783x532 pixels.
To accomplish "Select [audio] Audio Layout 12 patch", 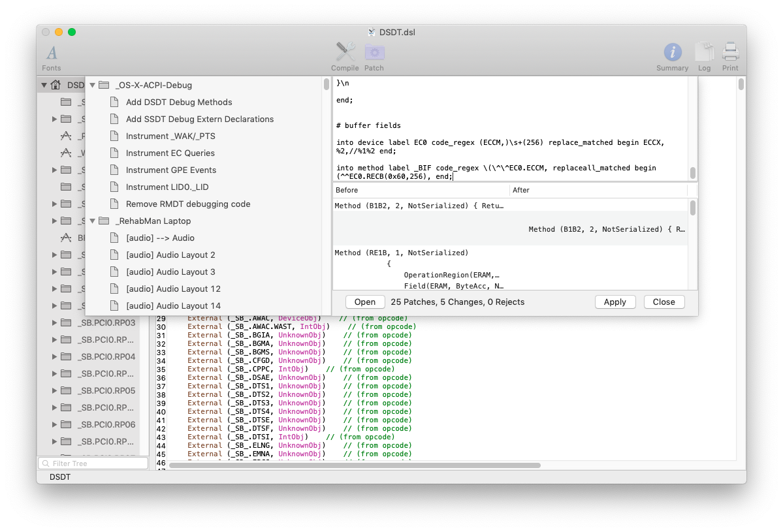I will (173, 289).
